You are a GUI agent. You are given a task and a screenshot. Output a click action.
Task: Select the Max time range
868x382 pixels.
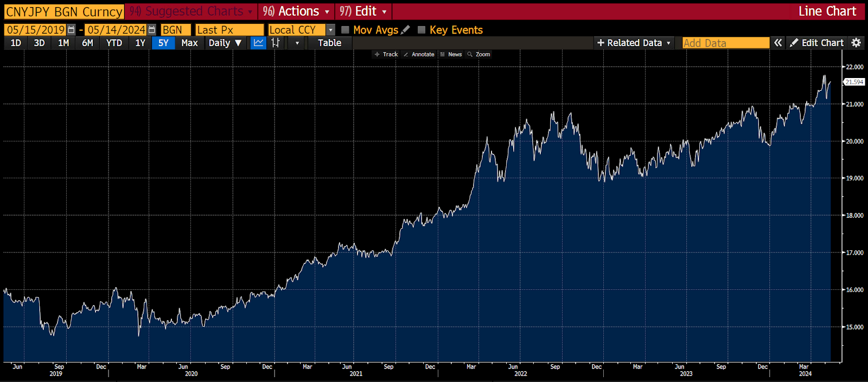(189, 43)
